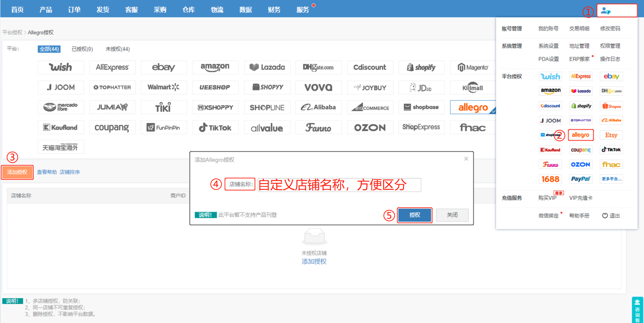Image resolution: width=644 pixels, height=323 pixels.
Task: Filter platforms by 未授权(44)
Action: (x=118, y=49)
